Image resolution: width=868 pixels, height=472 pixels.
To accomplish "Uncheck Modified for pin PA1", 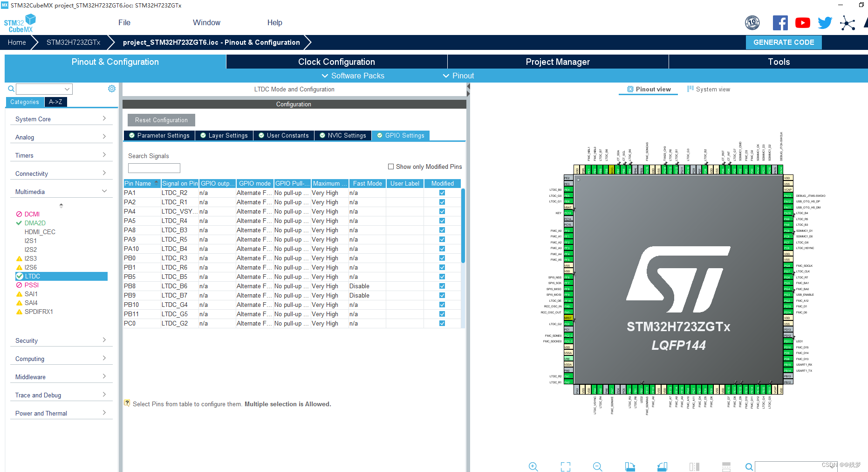I will click(441, 193).
